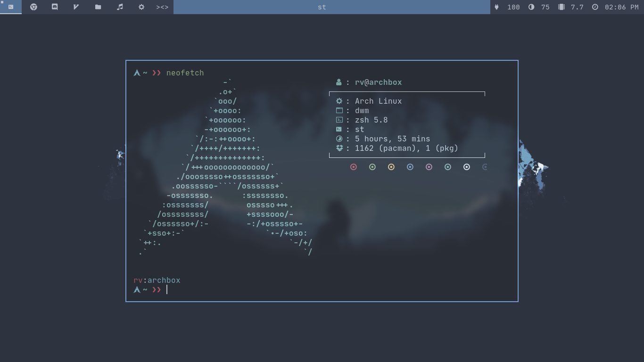Click the neofetch command text
The height and width of the screenshot is (362, 644).
[185, 73]
